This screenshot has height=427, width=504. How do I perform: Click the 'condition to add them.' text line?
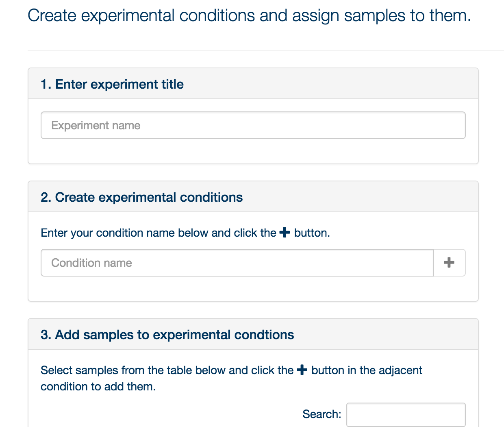point(98,386)
